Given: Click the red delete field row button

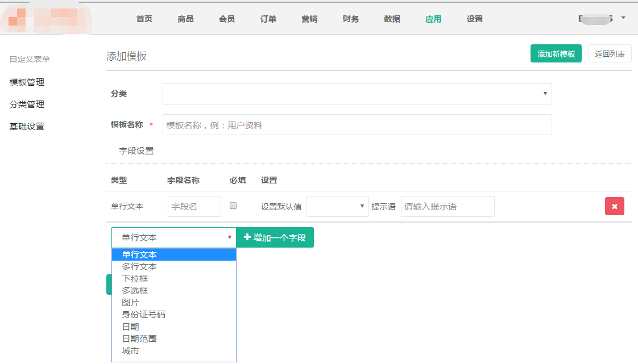Looking at the screenshot, I should point(614,207).
